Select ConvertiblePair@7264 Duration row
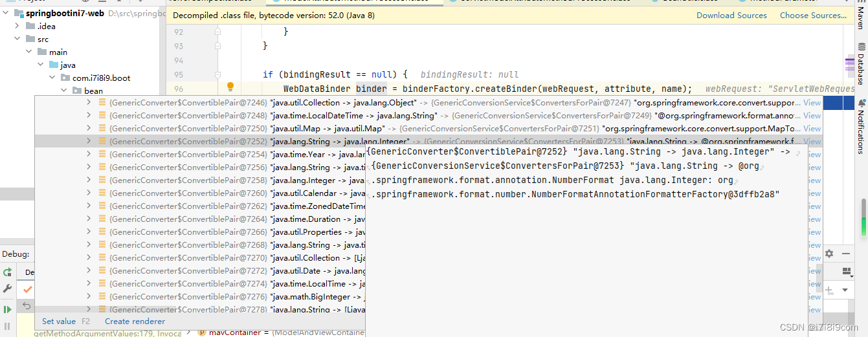Screen dimensions: 868x337 [x=200, y=219]
